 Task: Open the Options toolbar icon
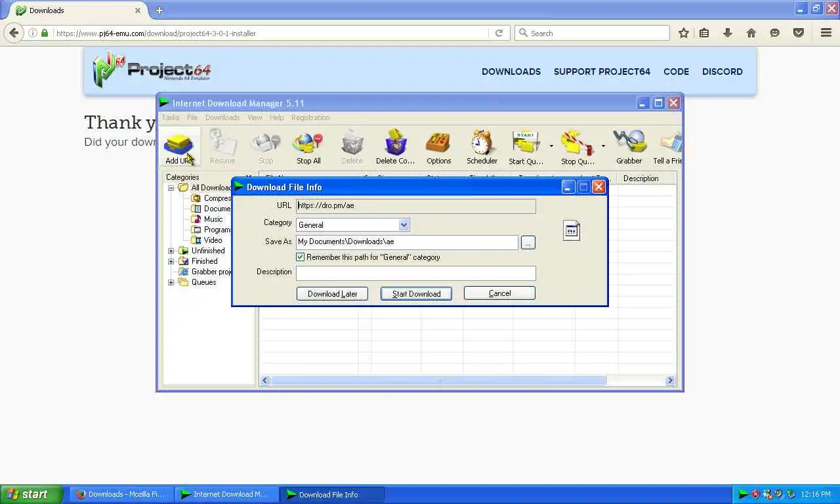pos(438,147)
